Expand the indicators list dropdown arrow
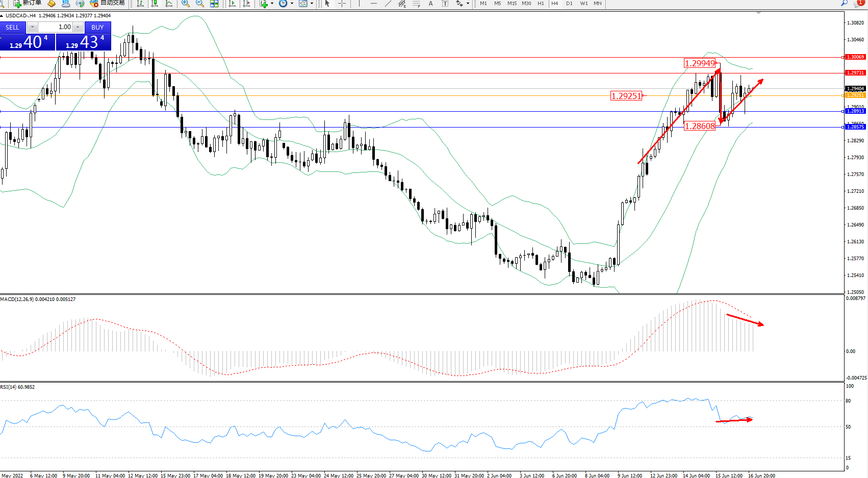The width and height of the screenshot is (868, 478). point(272,4)
